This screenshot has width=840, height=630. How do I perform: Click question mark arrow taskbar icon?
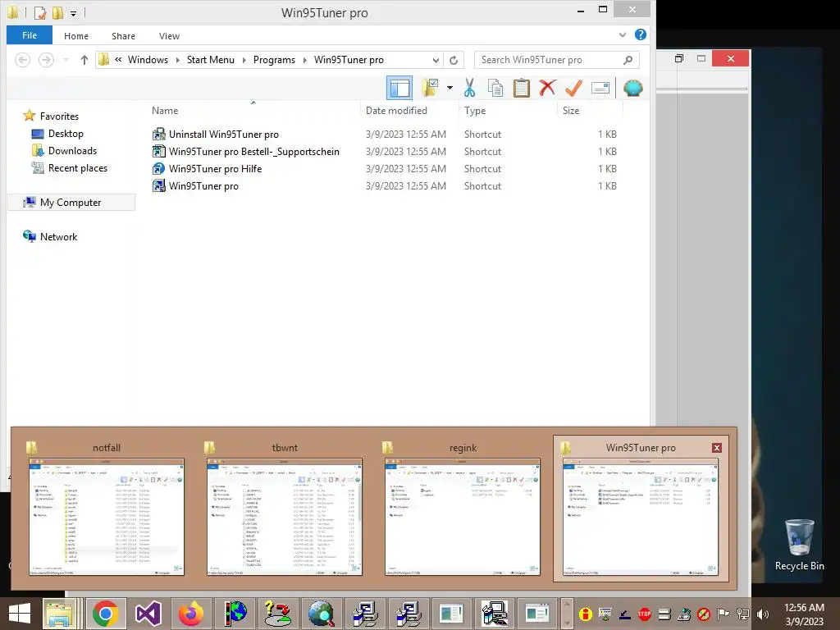coord(277,614)
